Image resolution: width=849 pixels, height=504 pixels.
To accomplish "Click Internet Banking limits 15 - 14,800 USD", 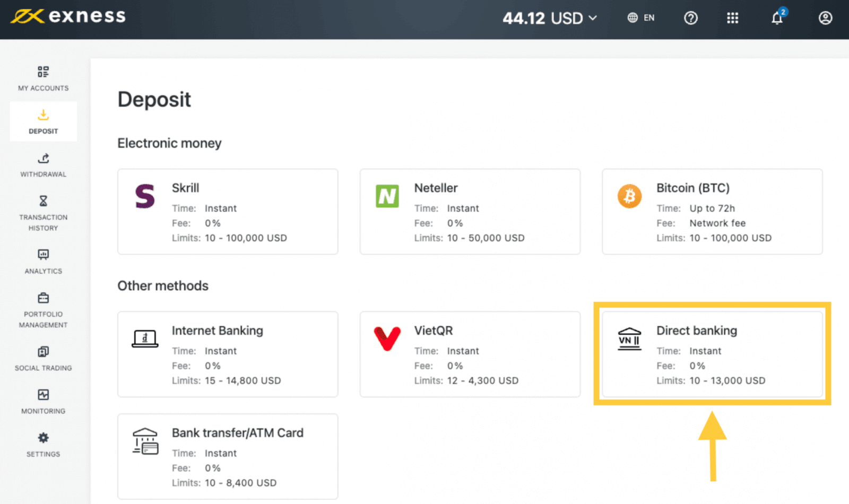I will pyautogui.click(x=242, y=380).
